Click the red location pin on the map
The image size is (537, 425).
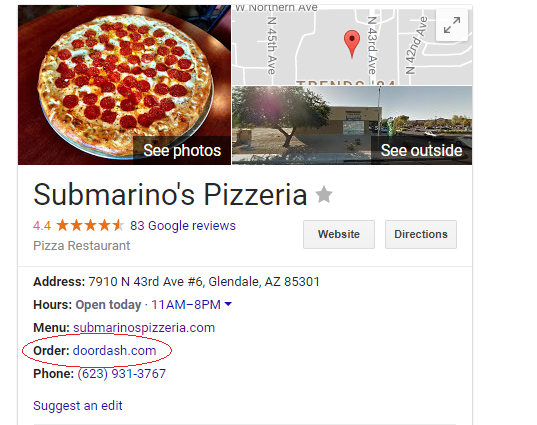[352, 44]
